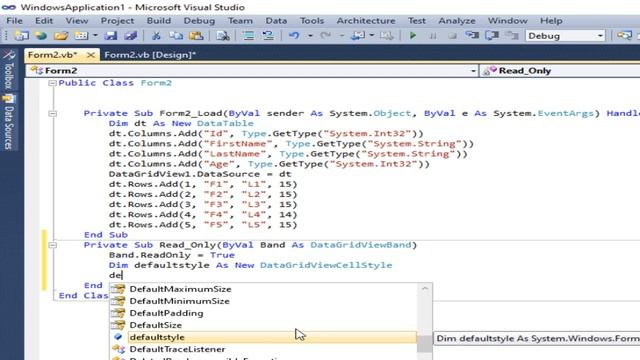Screen dimensions: 640x360
Task: Open the Help menu
Action: [x=551, y=21]
